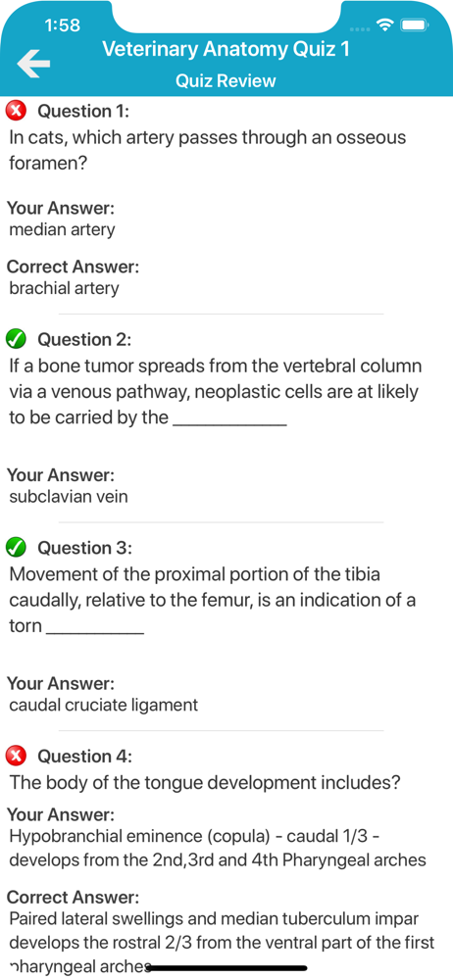Tap the home indicator bar at bottom
The height and width of the screenshot is (980, 453).
point(226,968)
